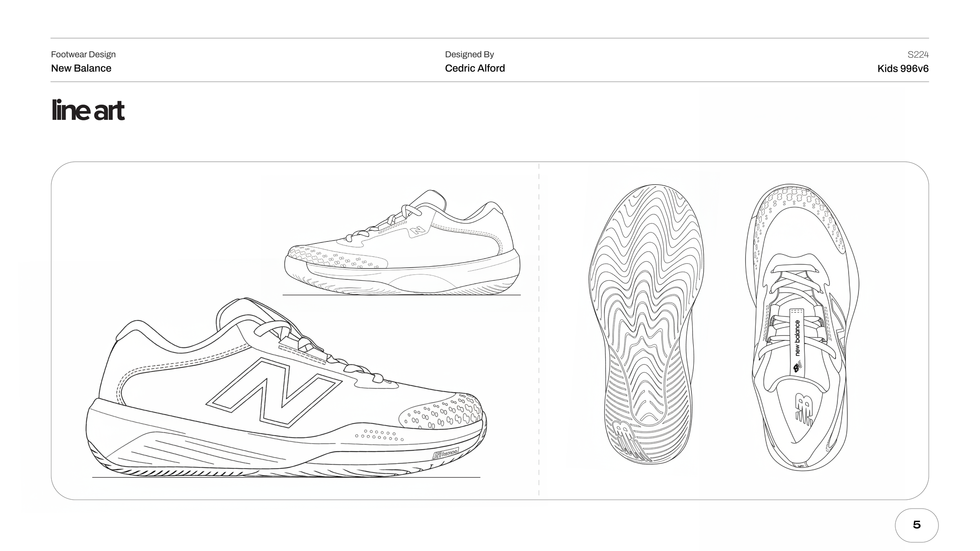Image resolution: width=980 pixels, height=551 pixels.
Task: Click the 'Cedric Alford' designer name
Action: [x=475, y=68]
